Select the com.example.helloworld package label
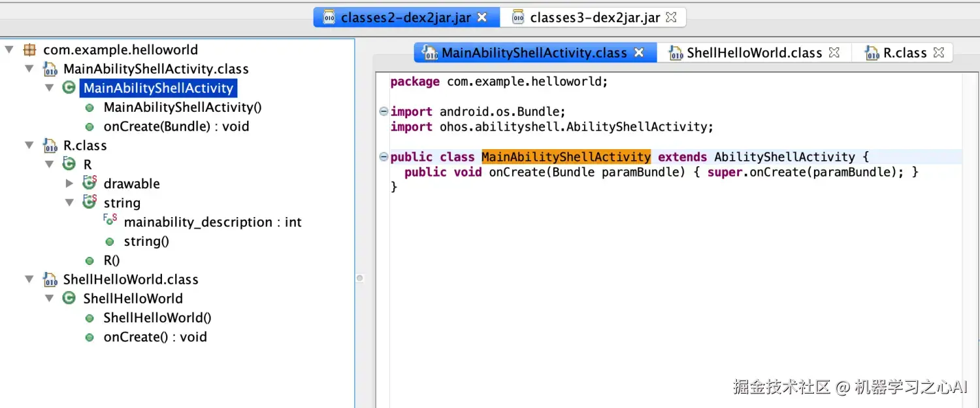This screenshot has height=408, width=980. tap(120, 50)
